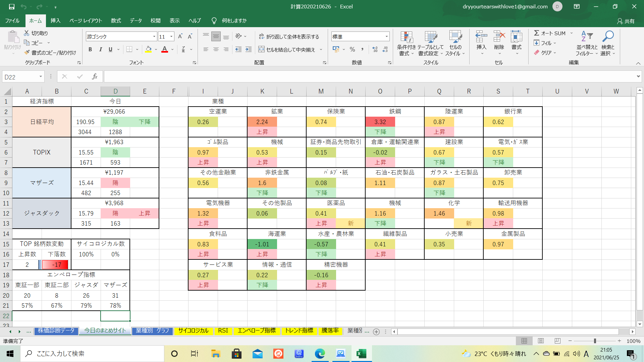Click the AutoSum sigma icon
Viewport: 644px width, 362px height.
click(537, 33)
